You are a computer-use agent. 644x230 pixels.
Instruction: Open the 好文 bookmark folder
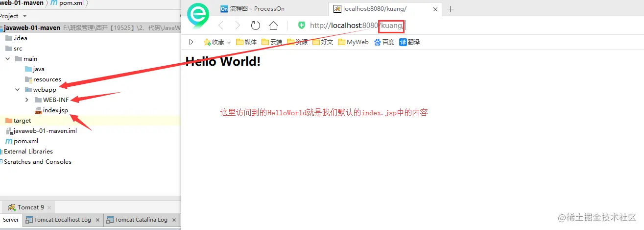[323, 42]
